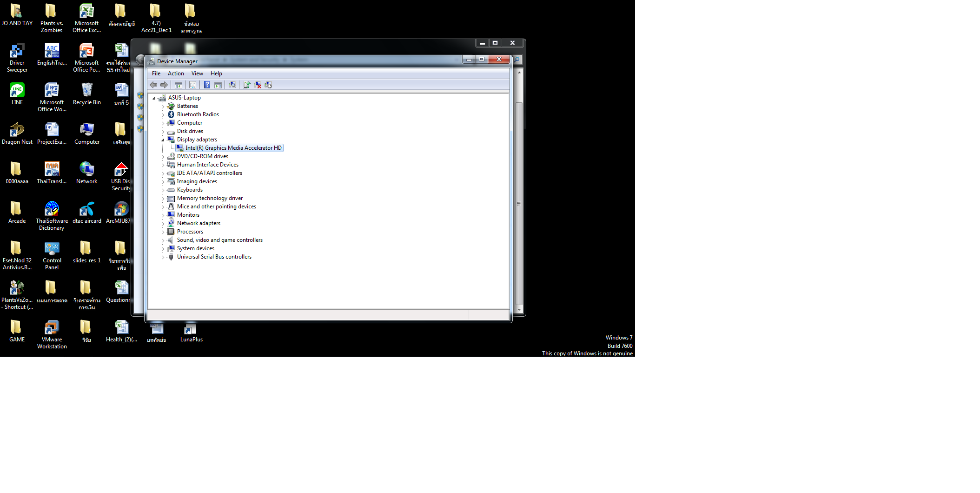This screenshot has height=493, width=980.
Task: Select the Computer tree row
Action: [189, 123]
